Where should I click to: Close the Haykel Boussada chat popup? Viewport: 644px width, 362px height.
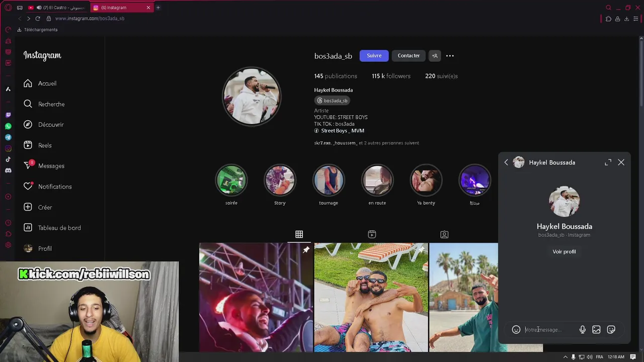(x=621, y=162)
